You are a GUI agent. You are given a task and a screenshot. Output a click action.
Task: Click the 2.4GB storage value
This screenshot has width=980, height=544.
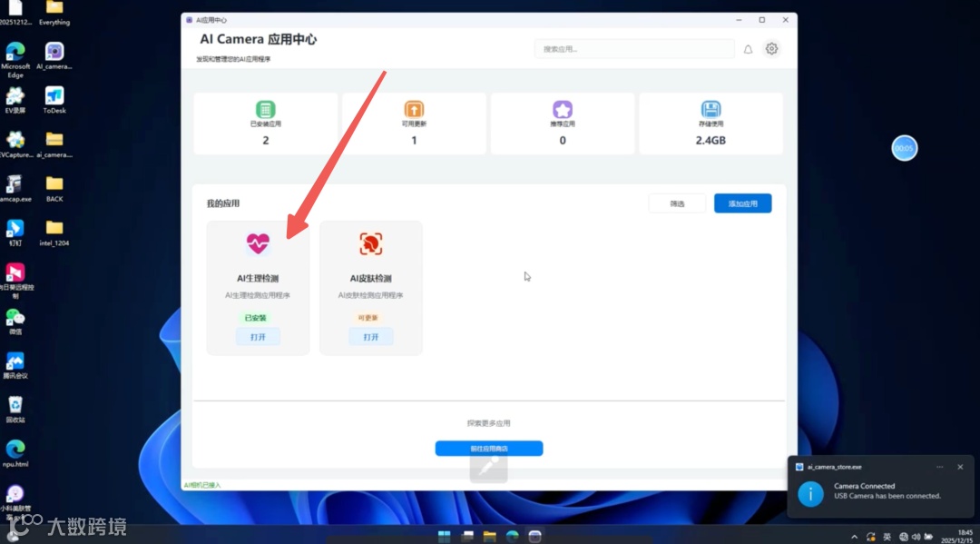[710, 140]
